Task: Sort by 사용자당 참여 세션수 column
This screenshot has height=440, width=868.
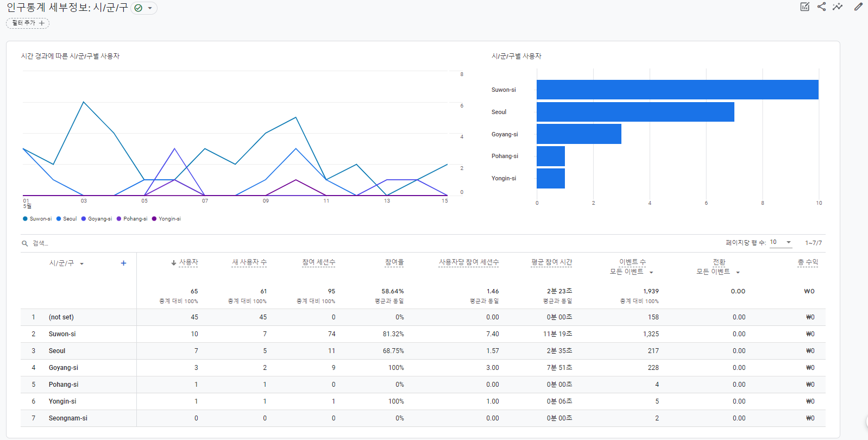Action: click(469, 262)
